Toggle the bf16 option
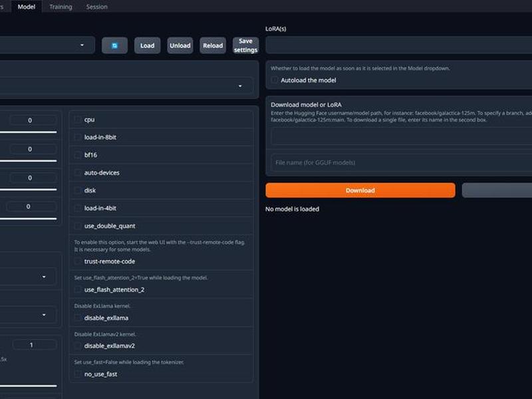 [78, 155]
